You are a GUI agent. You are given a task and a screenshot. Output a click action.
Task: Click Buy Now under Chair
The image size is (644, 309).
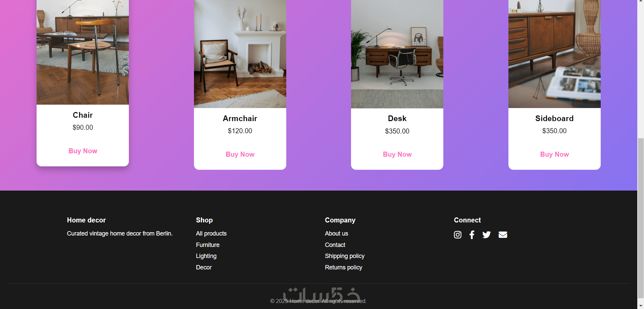[83, 151]
